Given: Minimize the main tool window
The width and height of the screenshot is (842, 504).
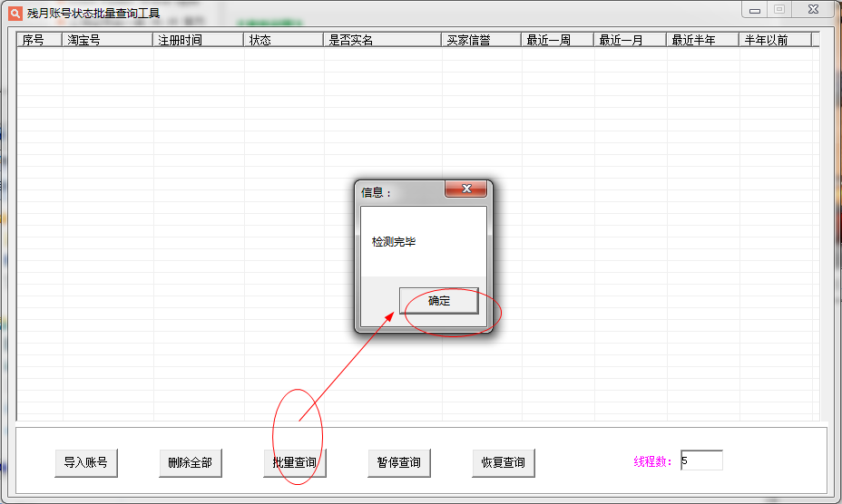Looking at the screenshot, I should pyautogui.click(x=755, y=10).
